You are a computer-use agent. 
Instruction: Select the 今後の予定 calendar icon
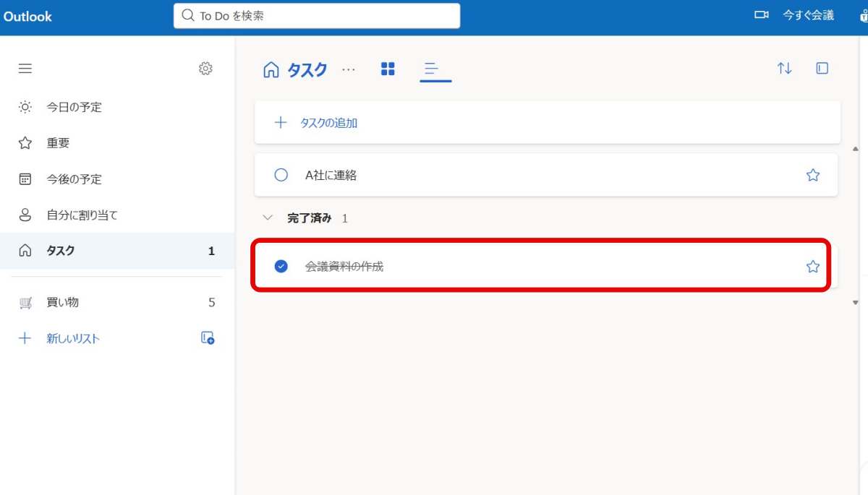pyautogui.click(x=25, y=178)
